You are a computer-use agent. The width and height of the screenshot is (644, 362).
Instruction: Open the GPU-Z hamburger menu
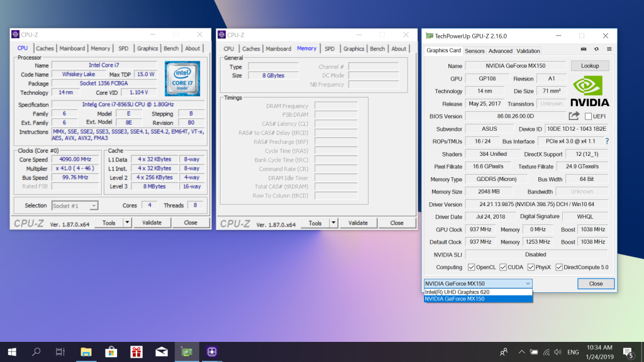609,49
